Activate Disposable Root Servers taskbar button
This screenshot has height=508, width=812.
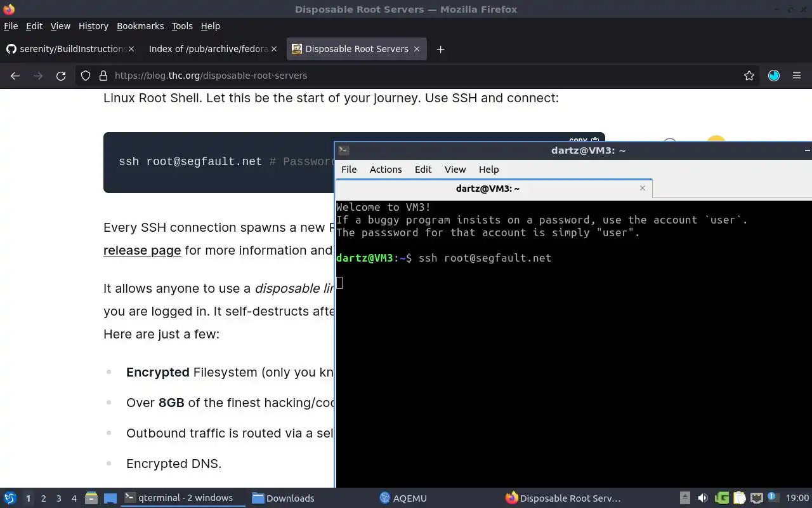click(565, 498)
